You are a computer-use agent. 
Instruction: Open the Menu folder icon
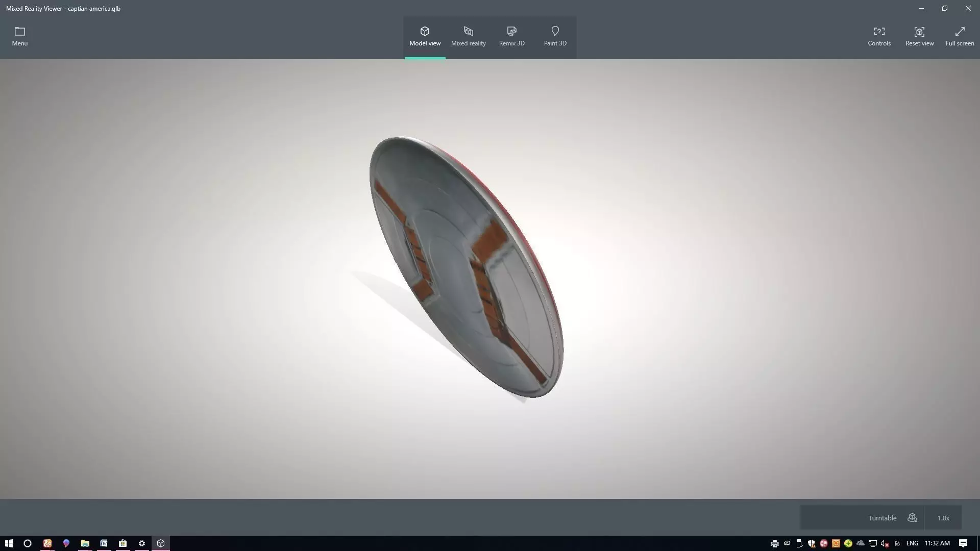coord(19,36)
